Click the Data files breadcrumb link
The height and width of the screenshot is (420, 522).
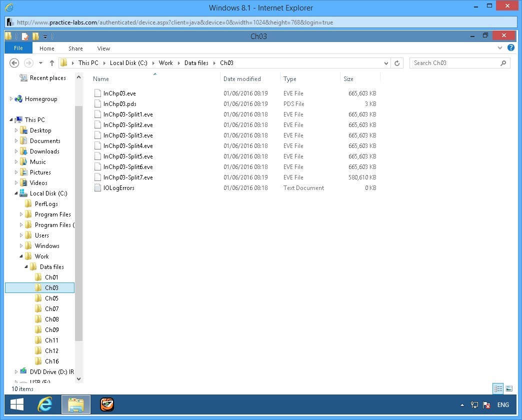click(196, 63)
